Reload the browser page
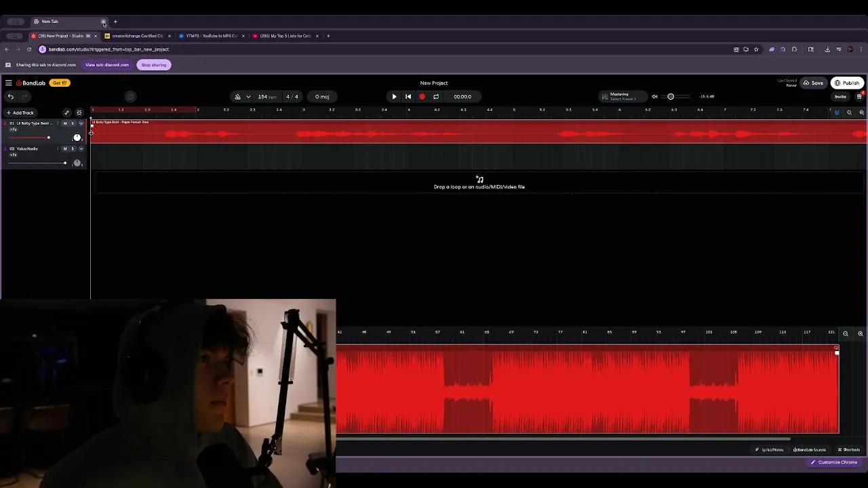Viewport: 868px width, 488px height. click(x=28, y=49)
